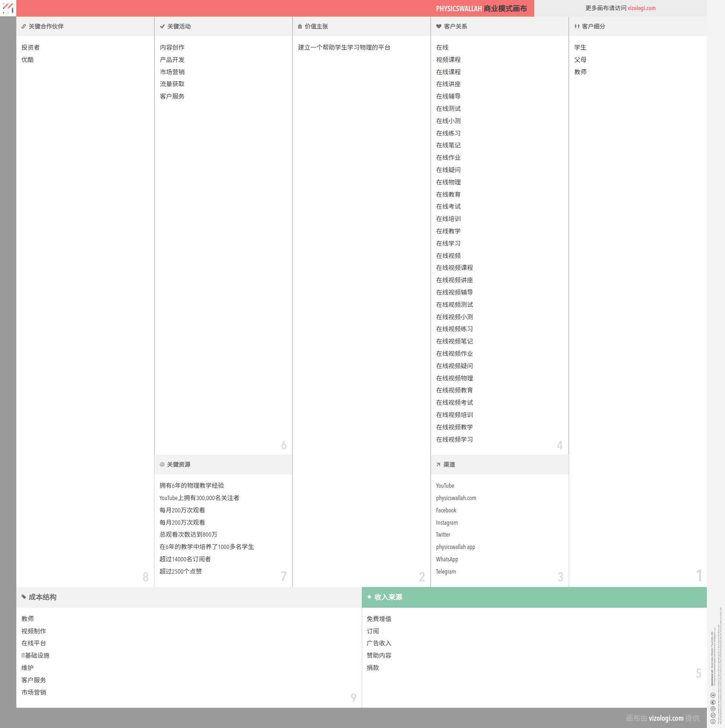725x728 pixels.
Task: Open the vizologi.com link at top
Action: 641,8
